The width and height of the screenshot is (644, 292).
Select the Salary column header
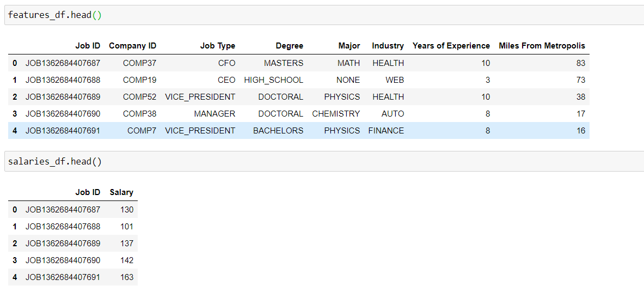pos(121,192)
